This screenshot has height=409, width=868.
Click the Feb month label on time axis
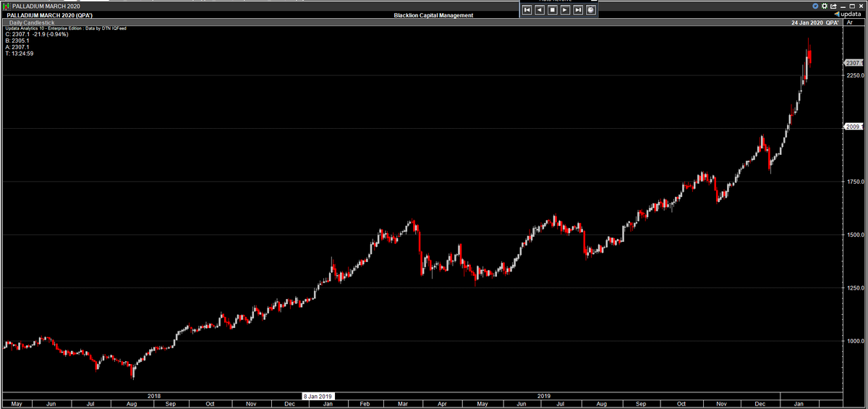365,404
